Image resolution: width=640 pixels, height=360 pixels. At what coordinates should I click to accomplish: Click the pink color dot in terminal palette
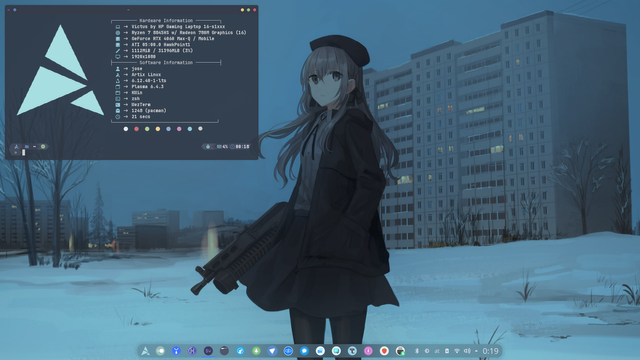[179, 129]
